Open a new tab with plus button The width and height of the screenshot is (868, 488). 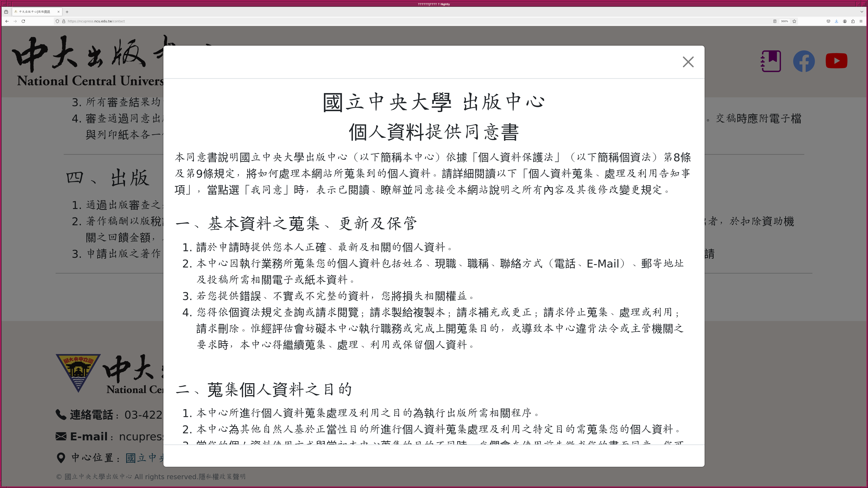[67, 12]
